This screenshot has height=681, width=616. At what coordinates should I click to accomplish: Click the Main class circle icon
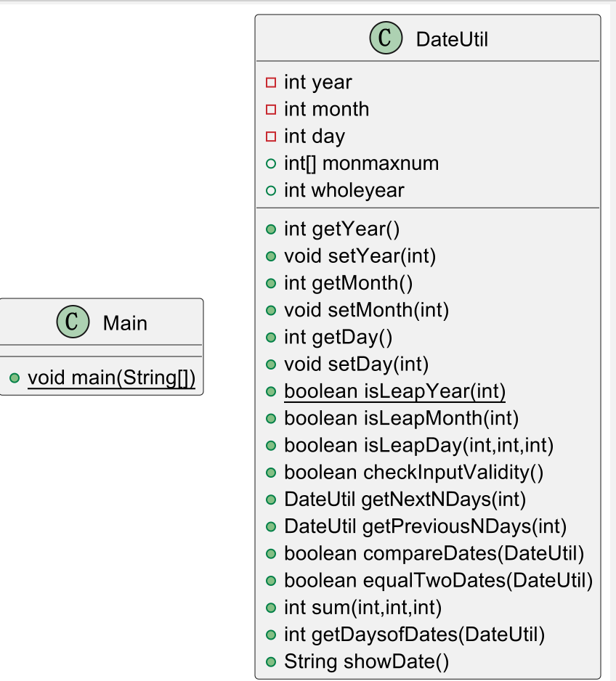pyautogui.click(x=73, y=322)
